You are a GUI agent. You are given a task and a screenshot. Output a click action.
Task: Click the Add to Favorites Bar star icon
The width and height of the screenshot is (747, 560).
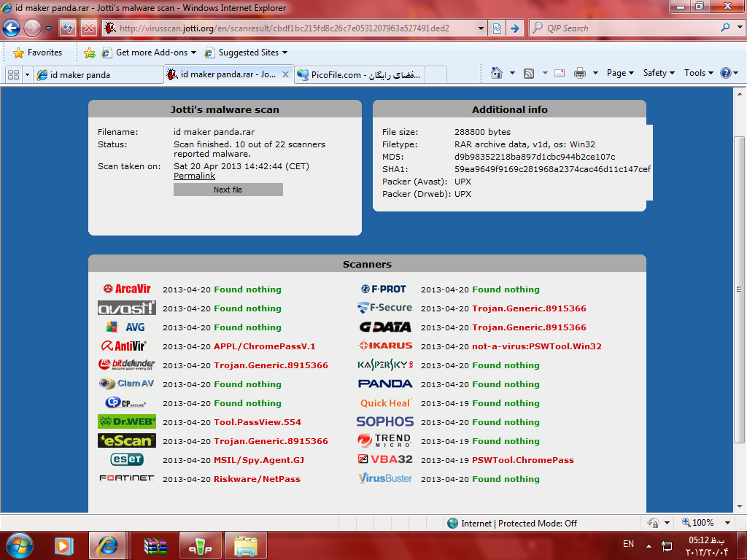pyautogui.click(x=89, y=52)
